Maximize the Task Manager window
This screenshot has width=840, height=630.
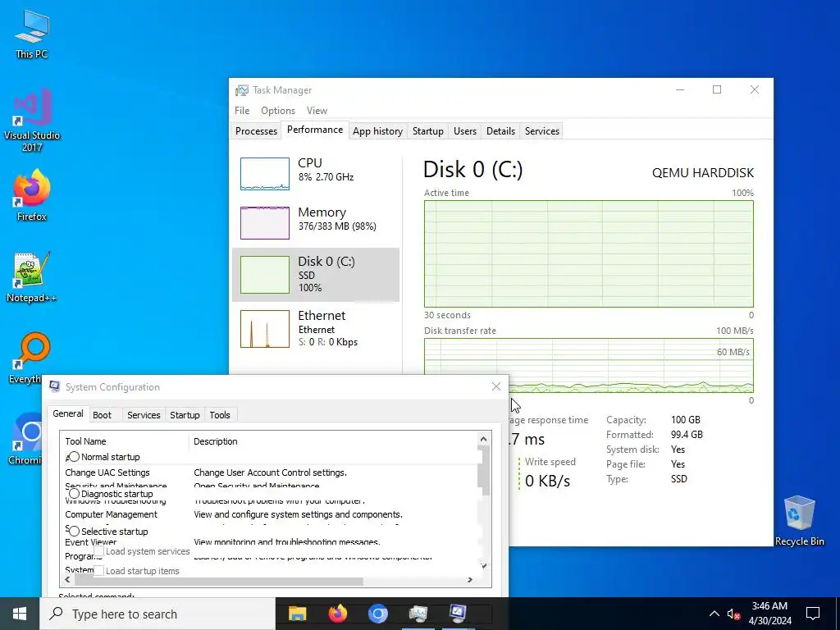(717, 90)
